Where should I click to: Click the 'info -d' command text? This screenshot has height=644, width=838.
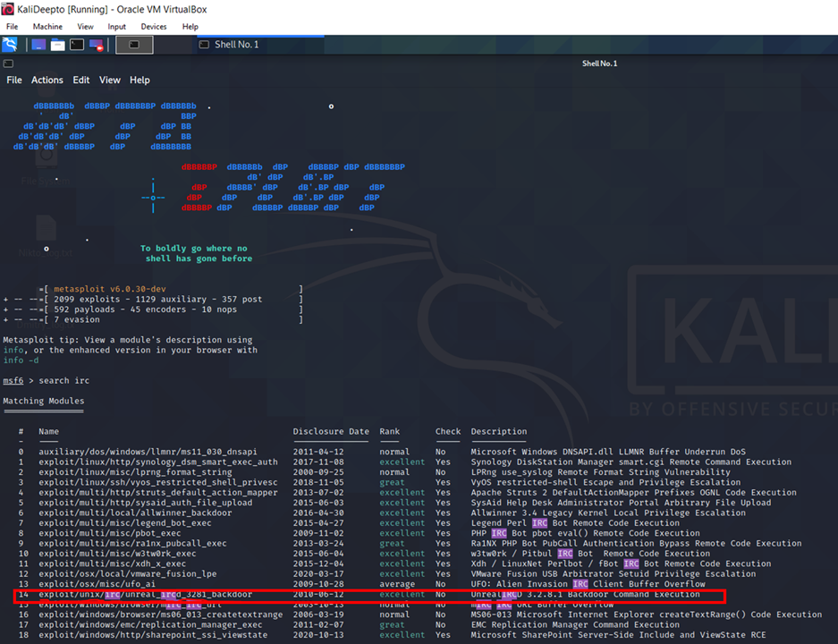click(21, 360)
